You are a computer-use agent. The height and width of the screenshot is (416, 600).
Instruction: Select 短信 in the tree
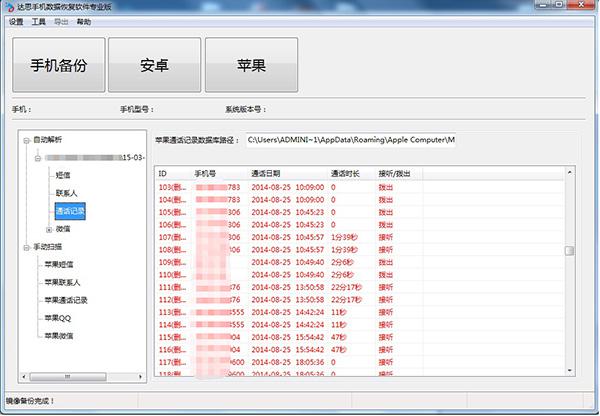tap(64, 175)
